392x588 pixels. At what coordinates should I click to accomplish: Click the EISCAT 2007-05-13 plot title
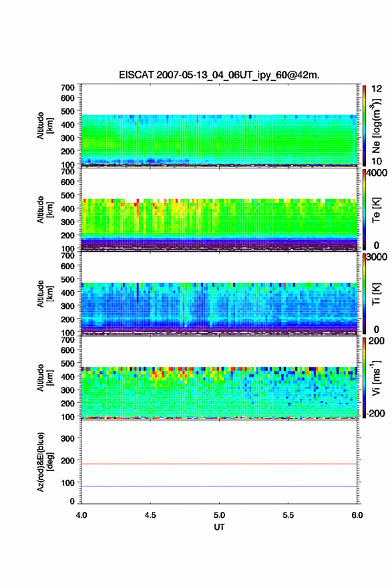click(x=219, y=75)
